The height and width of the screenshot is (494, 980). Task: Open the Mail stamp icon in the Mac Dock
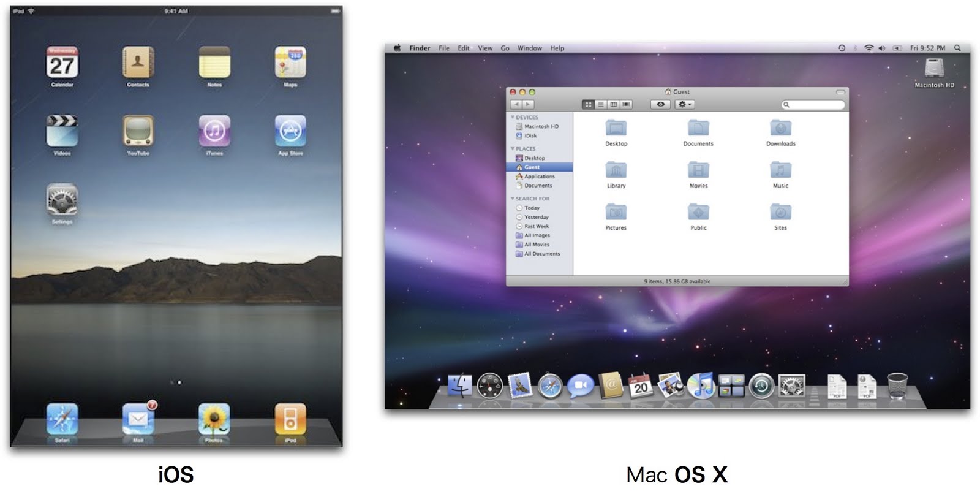520,386
